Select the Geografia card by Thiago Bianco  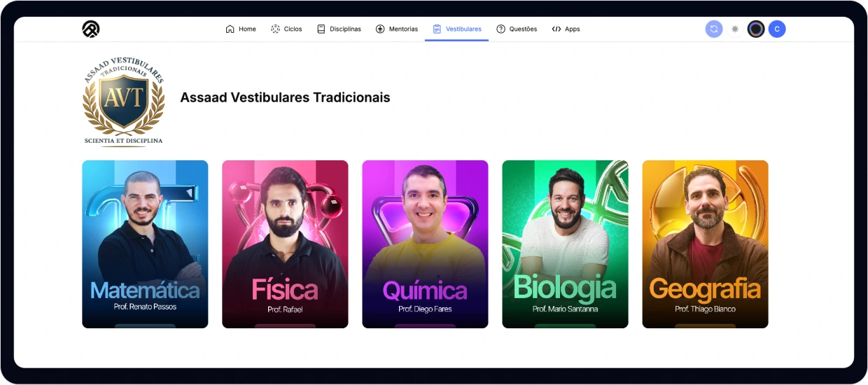705,244
